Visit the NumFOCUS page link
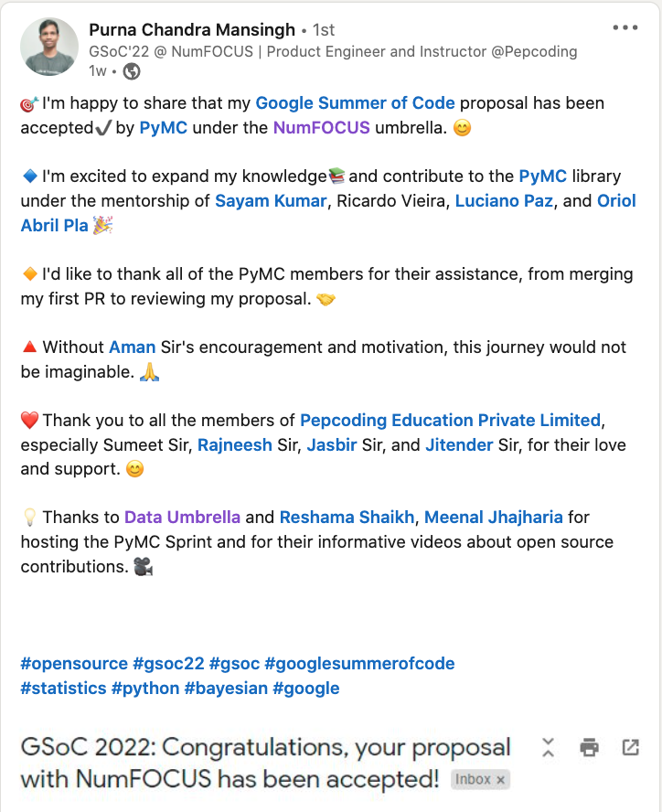Image resolution: width=662 pixels, height=812 pixels. tap(321, 127)
